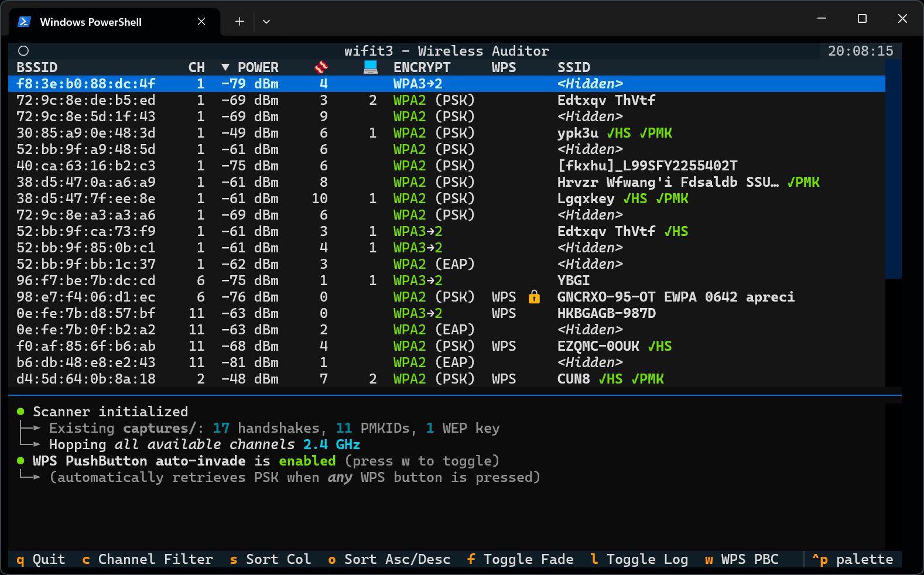The image size is (924, 575).
Task: Minimize the PowerShell window
Action: [x=822, y=19]
